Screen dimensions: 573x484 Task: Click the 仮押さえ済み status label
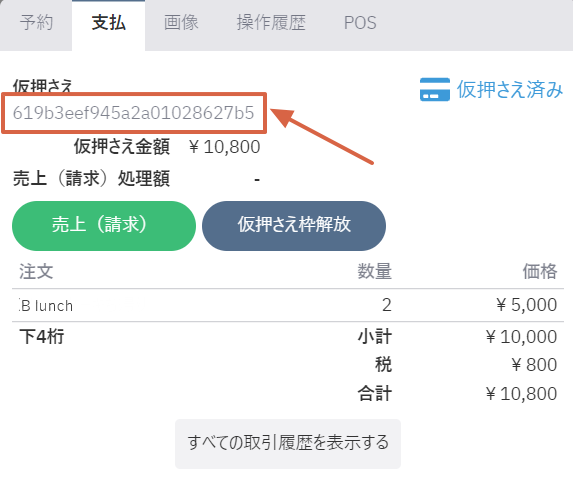pyautogui.click(x=510, y=89)
